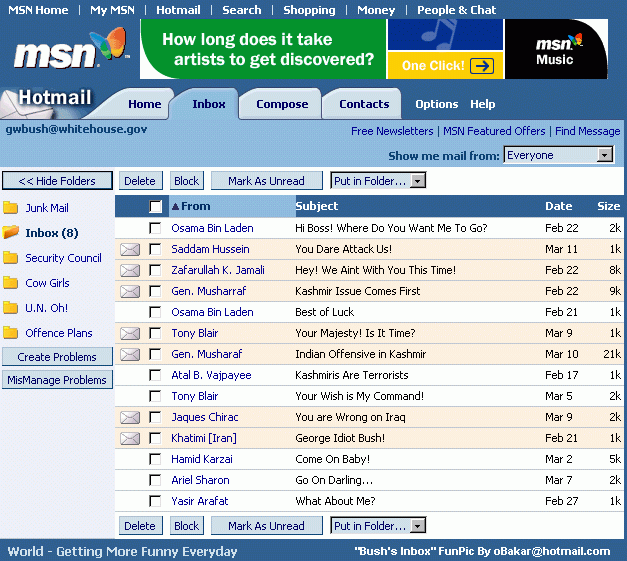The image size is (627, 561).
Task: Click the address gwbush@whitehouse.gov
Action: (76, 130)
